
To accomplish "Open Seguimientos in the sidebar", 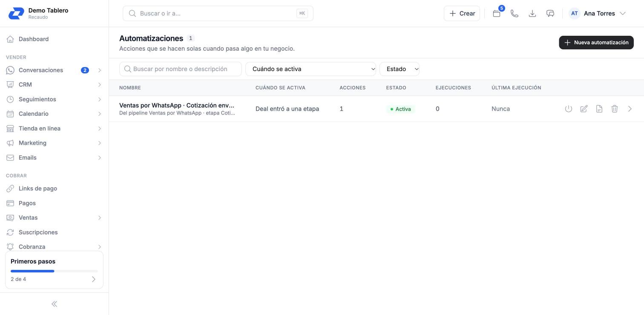I will (x=54, y=99).
